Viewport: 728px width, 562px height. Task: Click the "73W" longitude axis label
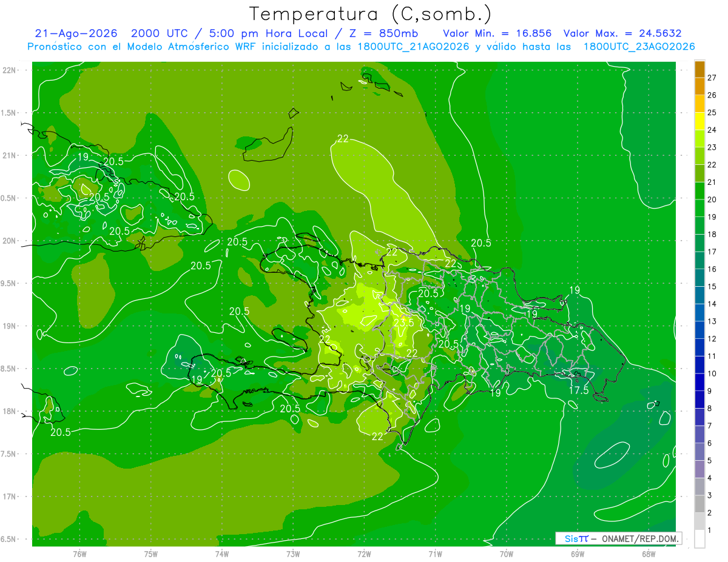(293, 554)
